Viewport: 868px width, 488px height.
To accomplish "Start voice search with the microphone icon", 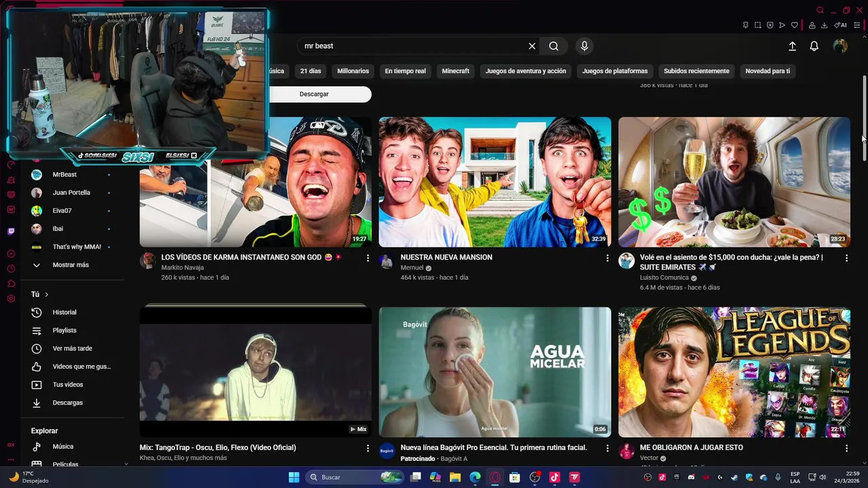I will pyautogui.click(x=585, y=46).
